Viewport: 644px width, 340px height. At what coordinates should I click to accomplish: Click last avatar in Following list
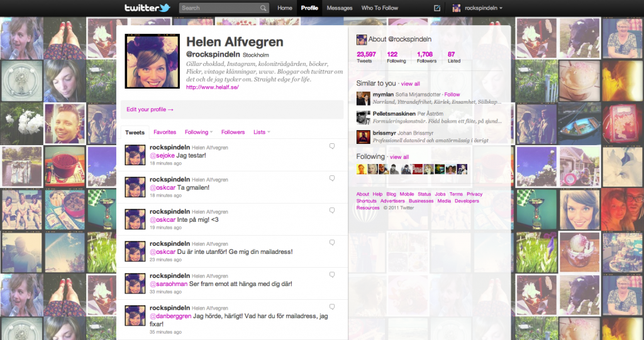click(x=462, y=169)
